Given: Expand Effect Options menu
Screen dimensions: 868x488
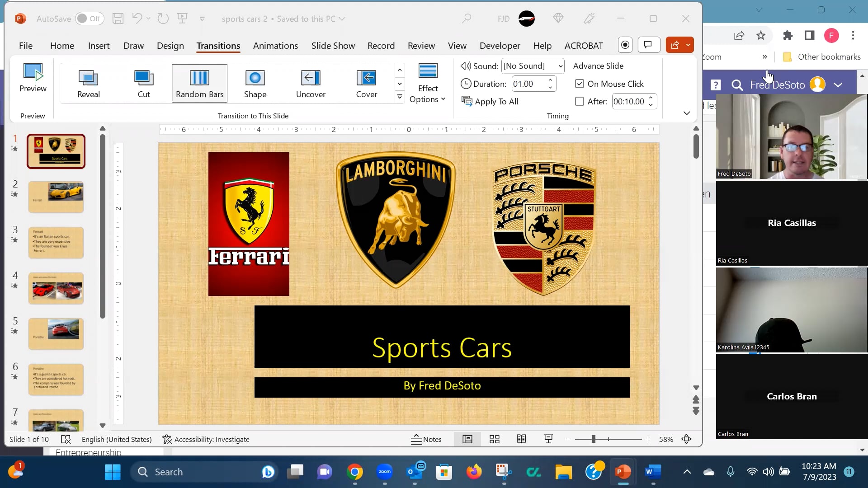Looking at the screenshot, I should point(428,84).
